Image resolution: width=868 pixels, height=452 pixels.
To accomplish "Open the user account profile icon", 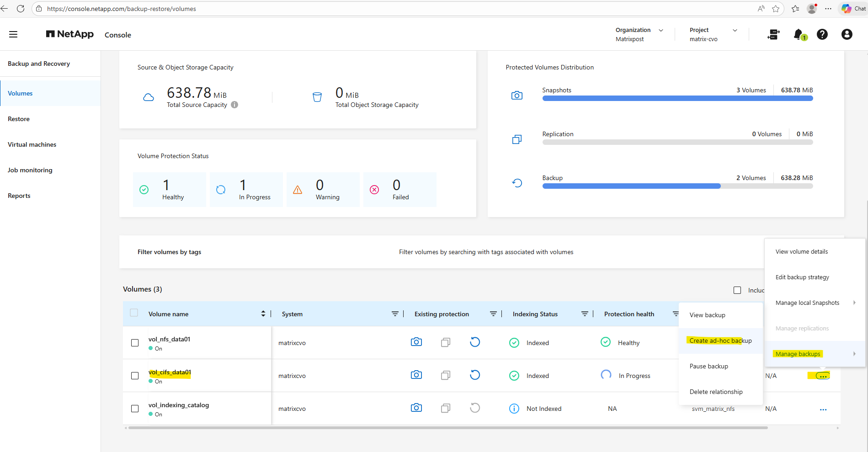I will [847, 34].
